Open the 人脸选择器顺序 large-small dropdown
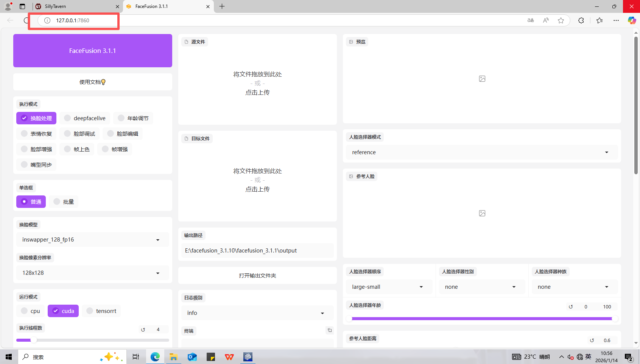 pyautogui.click(x=389, y=287)
